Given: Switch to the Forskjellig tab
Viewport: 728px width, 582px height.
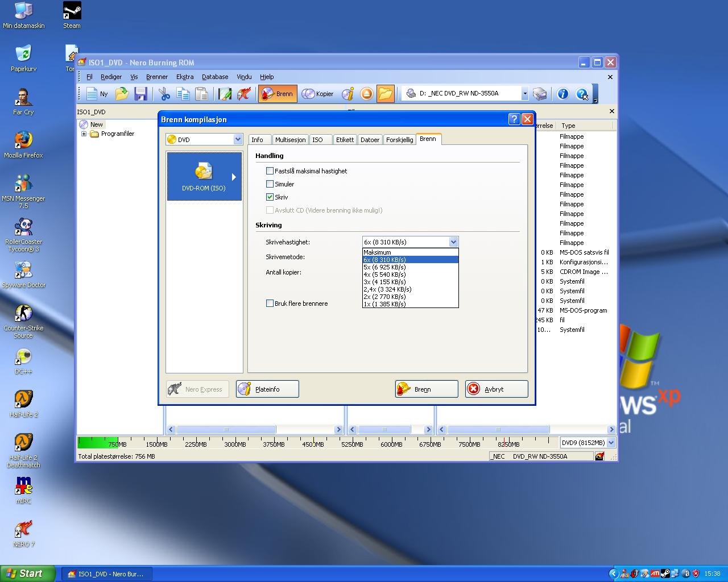Looking at the screenshot, I should click(399, 140).
